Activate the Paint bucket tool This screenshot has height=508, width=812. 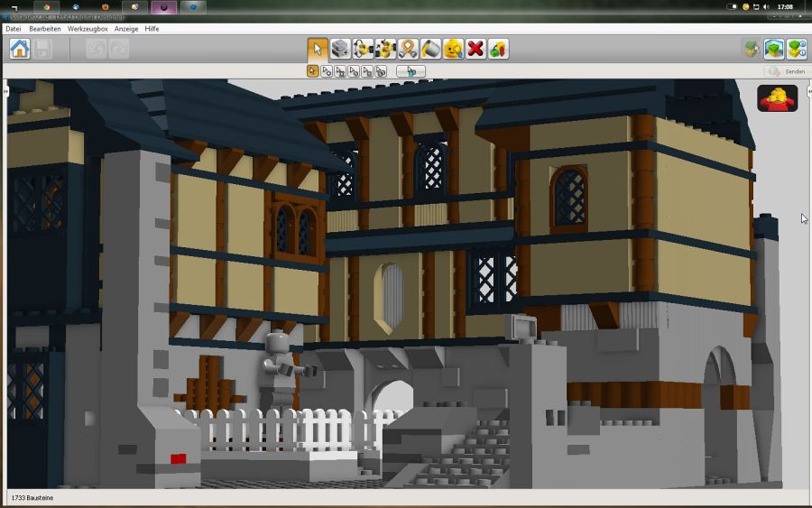coord(430,49)
